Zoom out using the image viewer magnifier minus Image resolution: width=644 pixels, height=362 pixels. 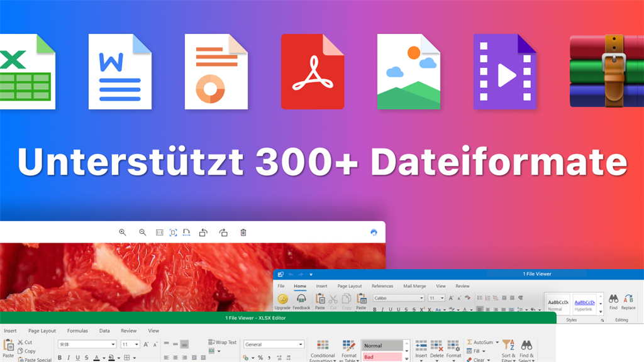143,233
